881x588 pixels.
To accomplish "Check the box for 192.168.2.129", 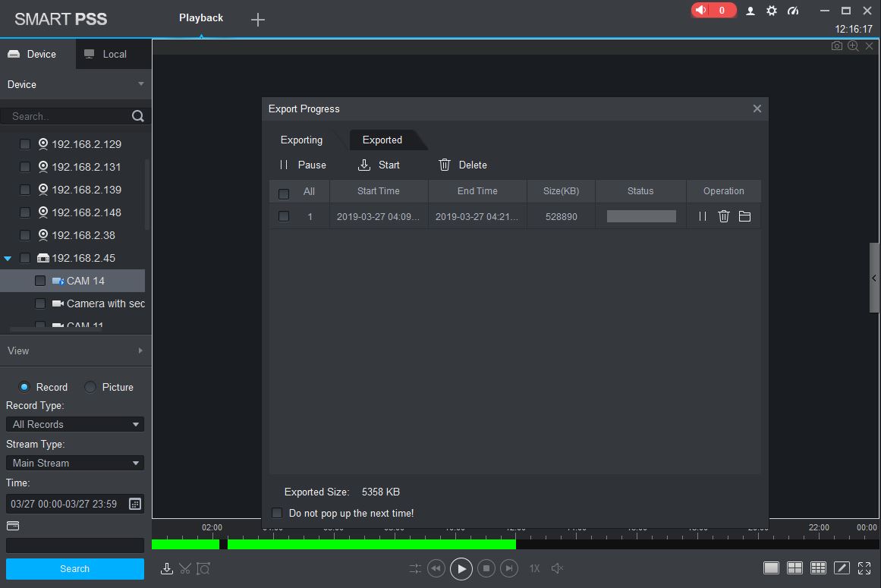I will tap(25, 144).
